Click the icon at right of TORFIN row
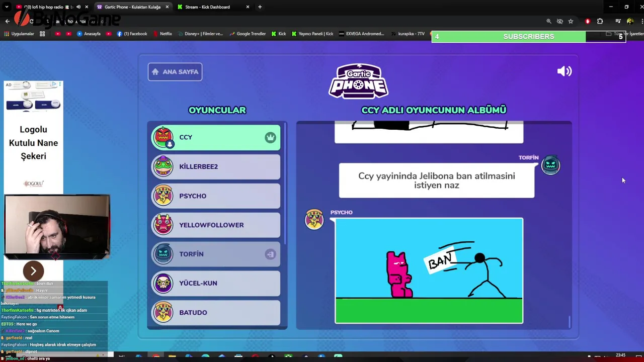 [x=270, y=254]
